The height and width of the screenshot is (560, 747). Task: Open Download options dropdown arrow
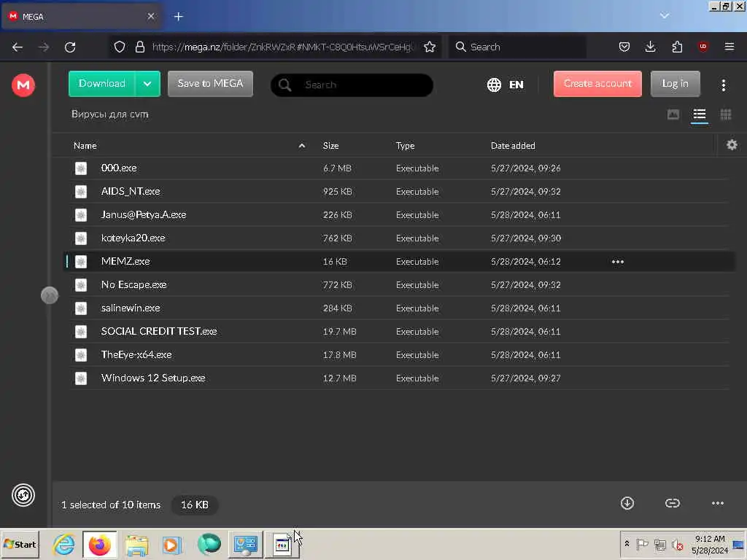click(x=147, y=84)
